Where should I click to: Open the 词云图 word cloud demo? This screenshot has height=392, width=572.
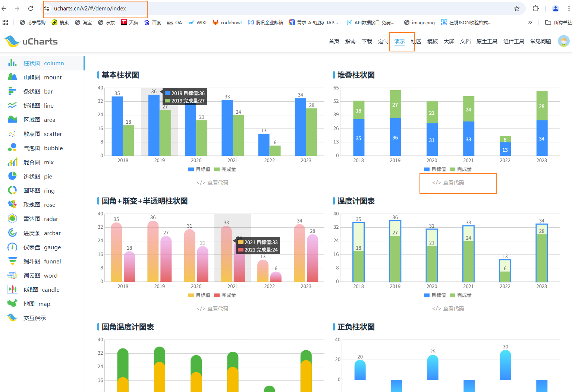coord(12,275)
